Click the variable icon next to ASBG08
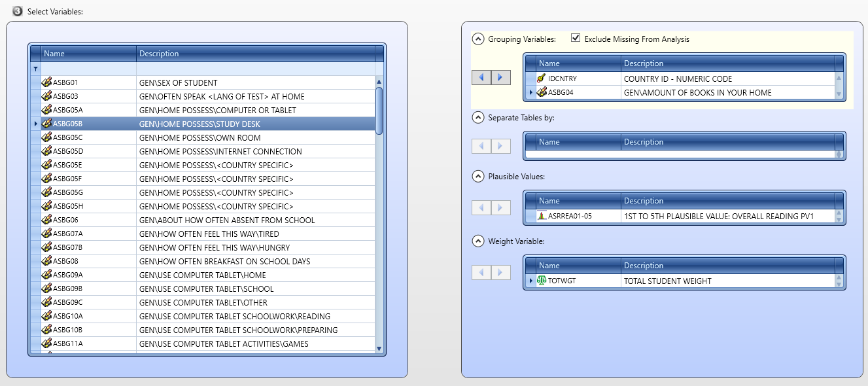Viewport: 868px width, 386px height. pyautogui.click(x=46, y=261)
